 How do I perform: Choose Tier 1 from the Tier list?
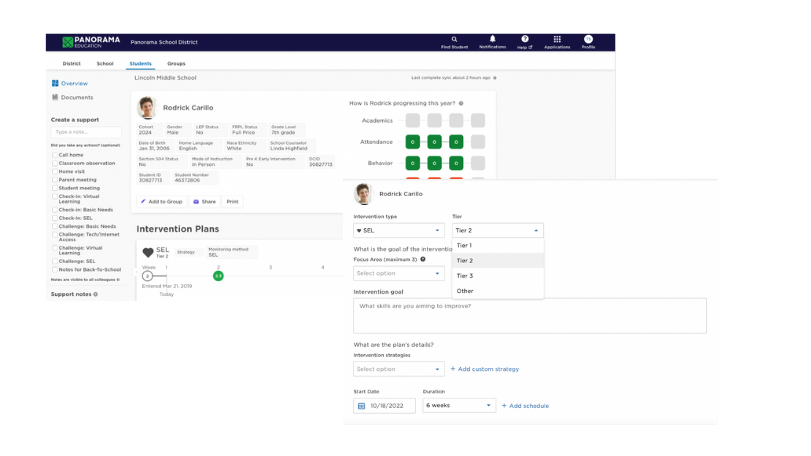pos(498,246)
